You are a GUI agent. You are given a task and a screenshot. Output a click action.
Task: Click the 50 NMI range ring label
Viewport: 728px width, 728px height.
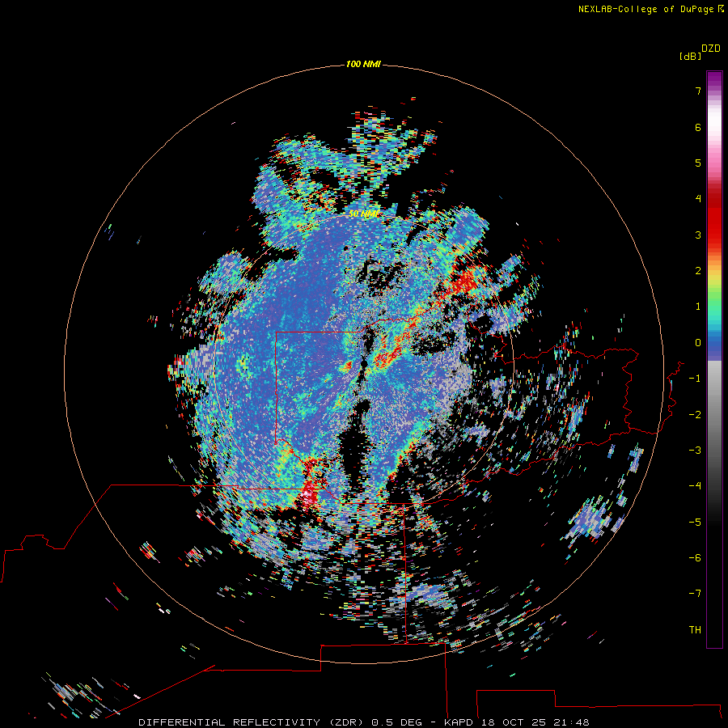click(x=363, y=214)
